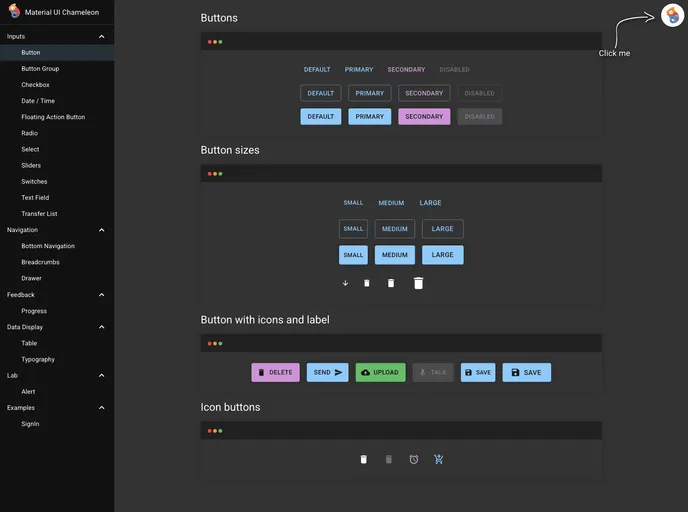The image size is (688, 512).
Task: Click the Material UI Chameleon logo in the sidebar
Action: (14, 11)
